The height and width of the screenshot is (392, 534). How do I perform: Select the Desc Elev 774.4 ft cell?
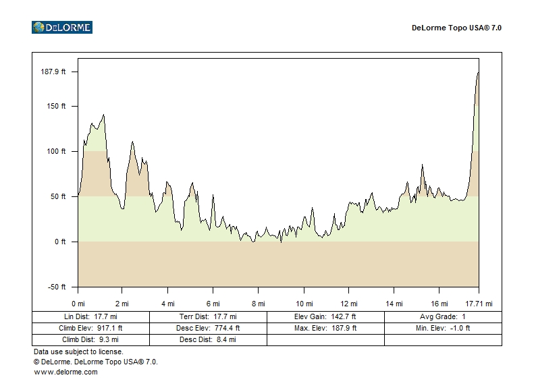tap(208, 328)
